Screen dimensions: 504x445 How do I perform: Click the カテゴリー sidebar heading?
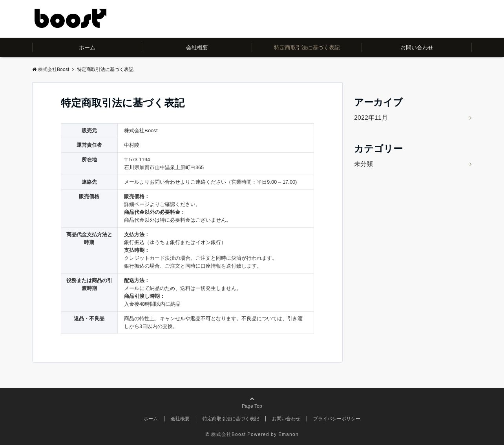[x=378, y=149]
